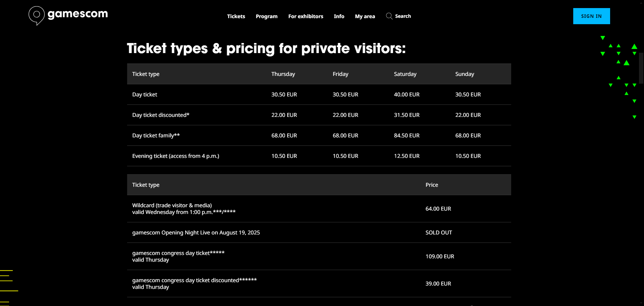Open the Info menu item
The width and height of the screenshot is (644, 306).
[339, 16]
